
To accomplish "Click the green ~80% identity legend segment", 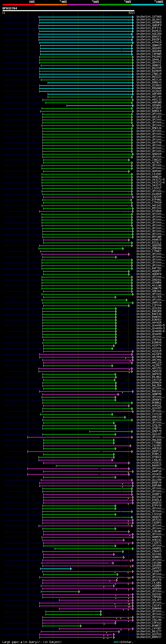I will [x=115, y=5].
